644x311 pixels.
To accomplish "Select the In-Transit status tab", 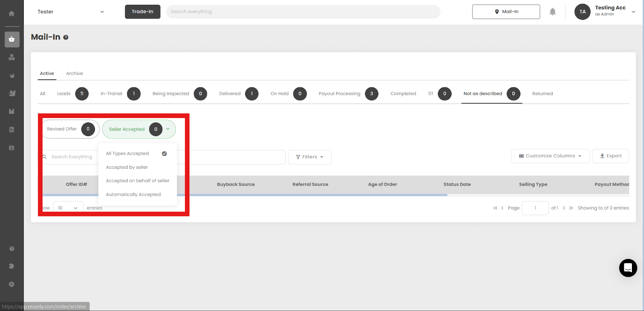I will point(120,94).
